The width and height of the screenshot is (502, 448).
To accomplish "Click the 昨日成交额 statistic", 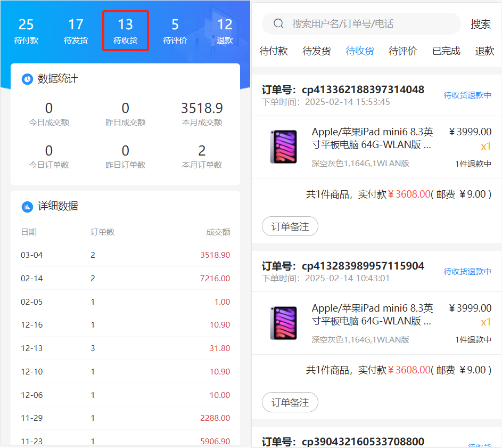I will tap(126, 114).
